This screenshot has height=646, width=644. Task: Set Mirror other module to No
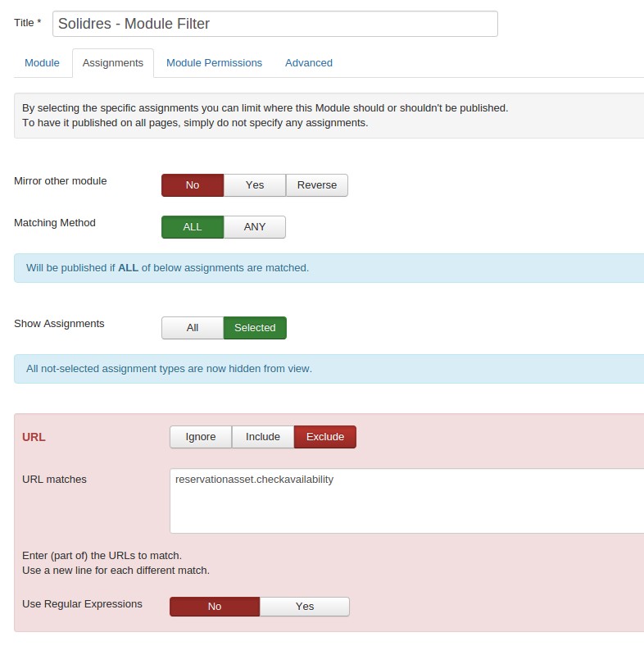coord(193,185)
